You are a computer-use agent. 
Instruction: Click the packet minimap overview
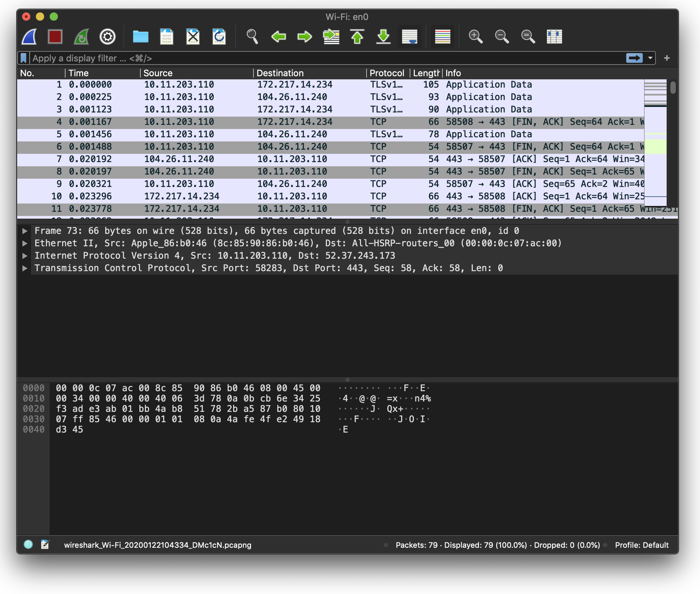click(655, 143)
